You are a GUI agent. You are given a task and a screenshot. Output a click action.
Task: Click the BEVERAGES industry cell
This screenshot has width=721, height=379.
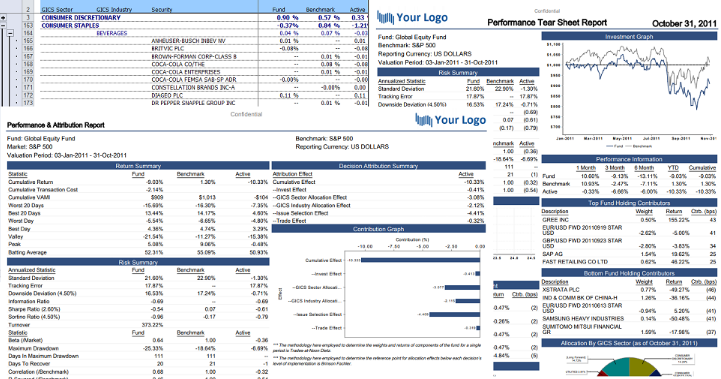tap(112, 33)
